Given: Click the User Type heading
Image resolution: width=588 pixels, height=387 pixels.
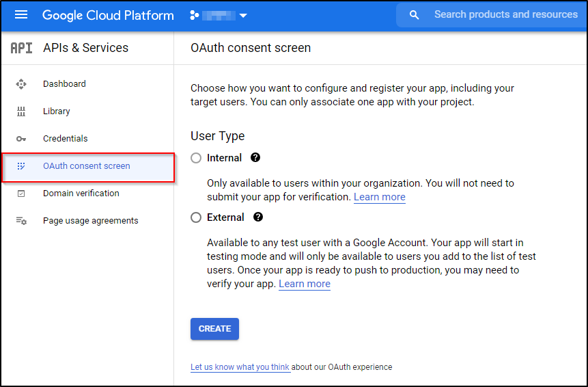Looking at the screenshot, I should click(217, 136).
